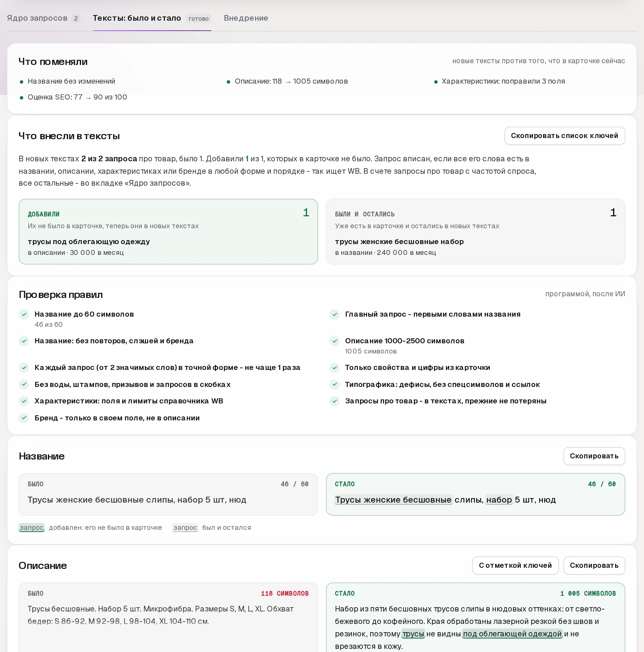Viewport: 644px width, 652px height.
Task: Click check icon beside «Типографика: дефисы, без спецсимволов и ссылок»
Action: (x=334, y=384)
